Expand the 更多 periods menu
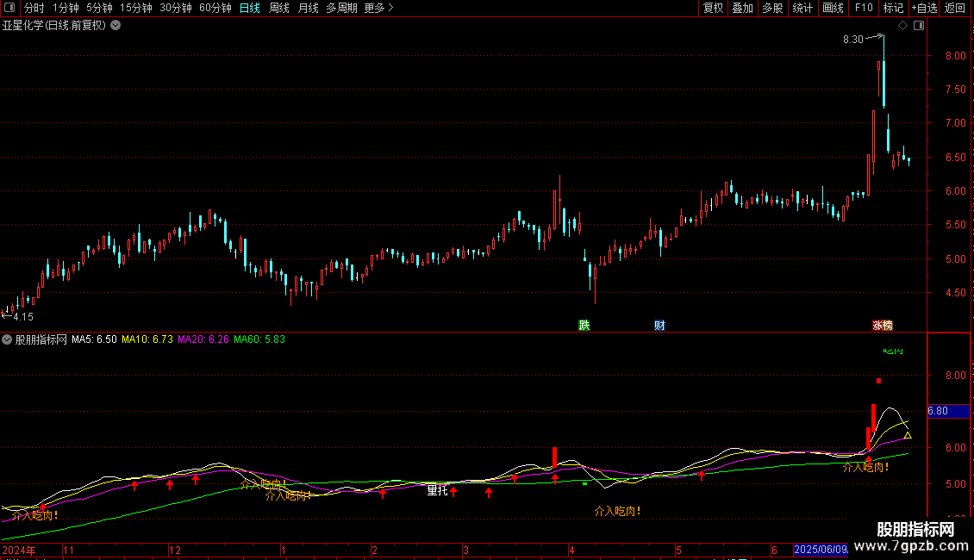Viewport: 974px width, 560px height. (379, 8)
